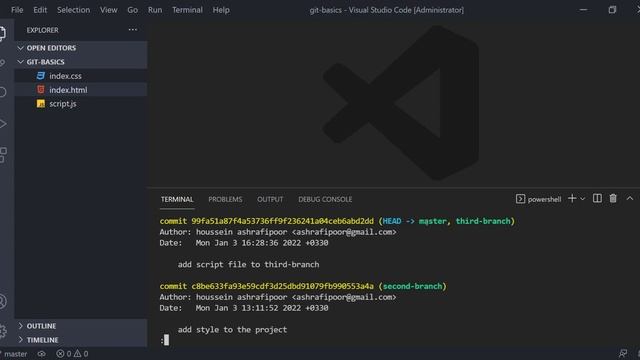Click the warnings count status icon
This screenshot has height=360, width=640.
(x=77, y=354)
